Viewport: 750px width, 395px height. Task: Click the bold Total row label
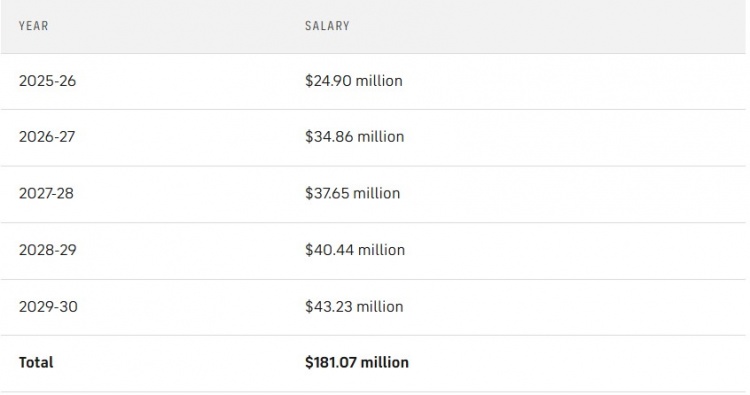coord(36,362)
